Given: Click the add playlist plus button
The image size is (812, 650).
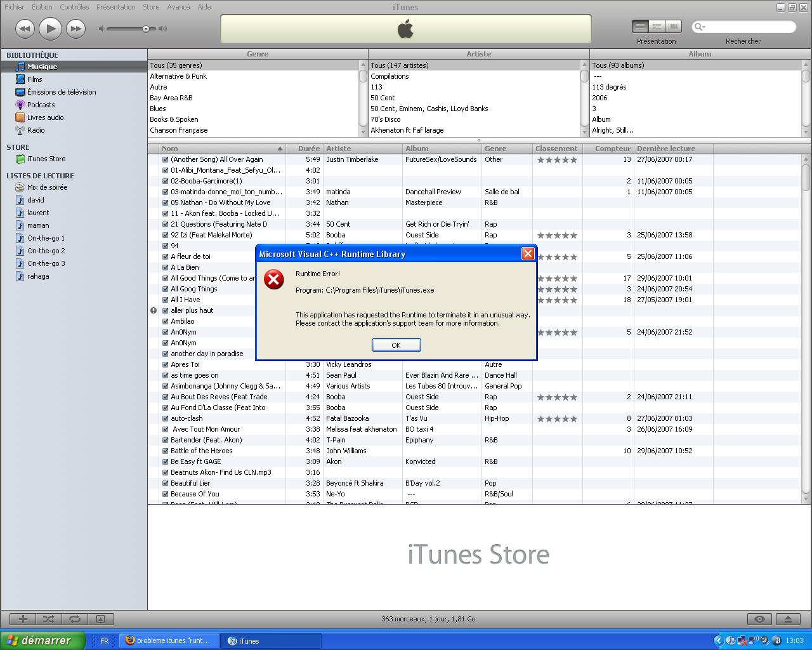Looking at the screenshot, I should 22,619.
